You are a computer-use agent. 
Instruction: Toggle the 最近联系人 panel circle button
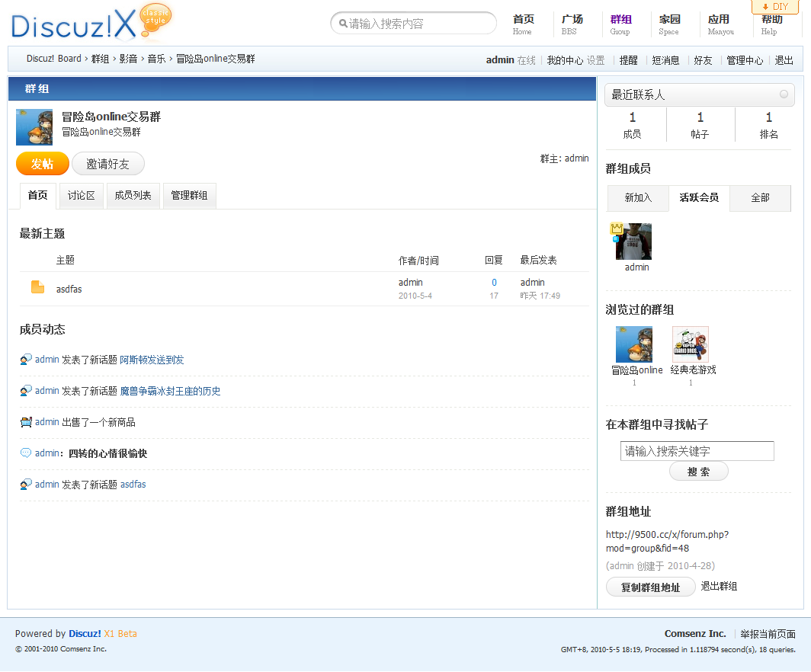tap(784, 94)
